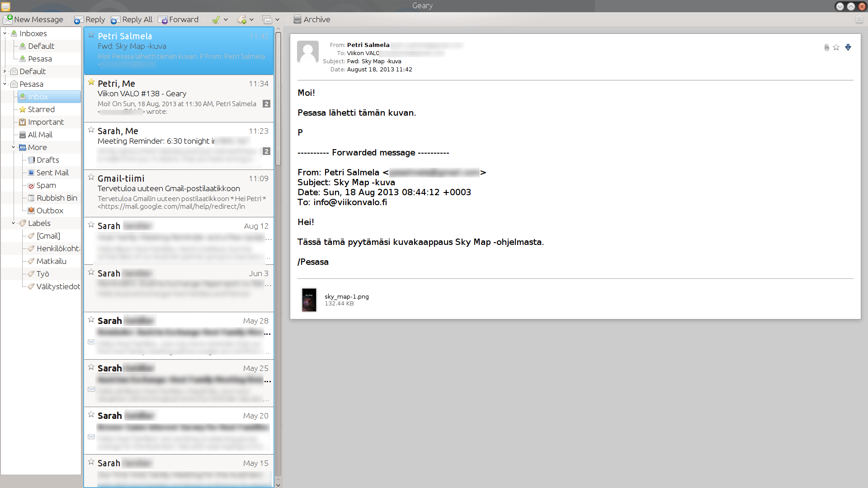Image resolution: width=868 pixels, height=488 pixels.
Task: Star the Sarah May 20 conversation
Action: (91, 414)
